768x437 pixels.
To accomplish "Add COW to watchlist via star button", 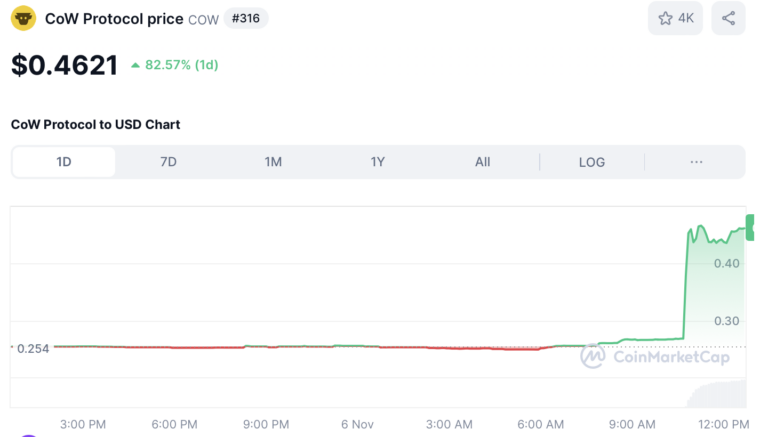I will pos(676,18).
